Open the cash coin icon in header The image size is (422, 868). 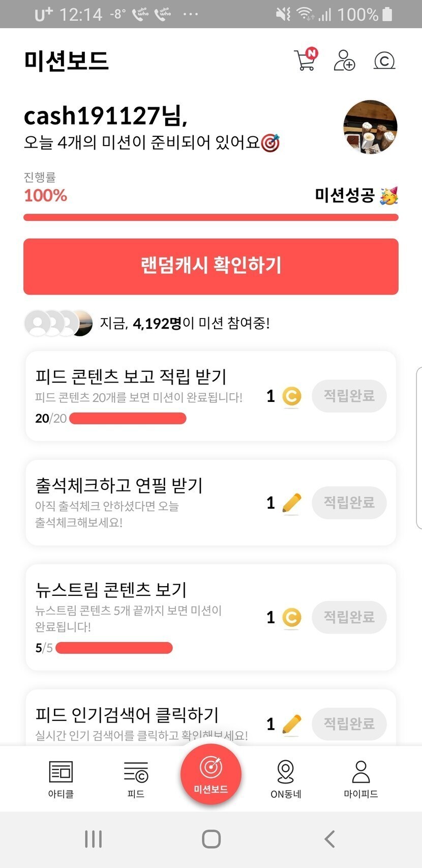384,61
